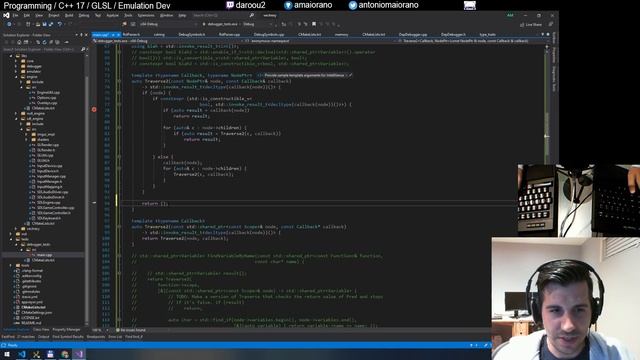Click Solution Explorer switch views icon
This screenshot has width=640, height=360.
tap(26, 42)
